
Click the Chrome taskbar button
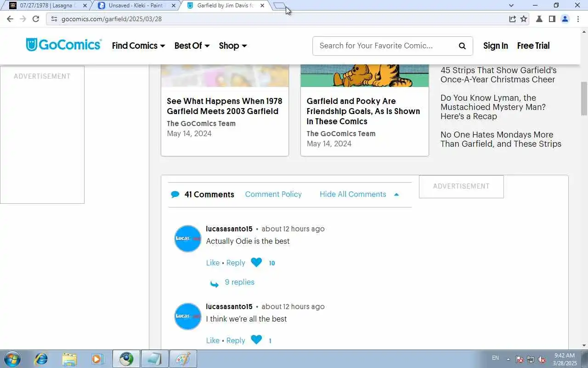pyautogui.click(x=126, y=359)
